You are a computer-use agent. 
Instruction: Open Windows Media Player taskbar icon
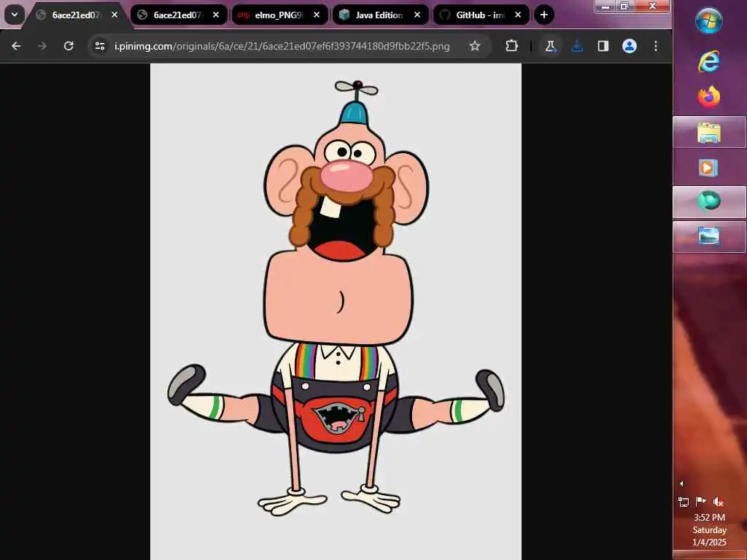point(708,168)
